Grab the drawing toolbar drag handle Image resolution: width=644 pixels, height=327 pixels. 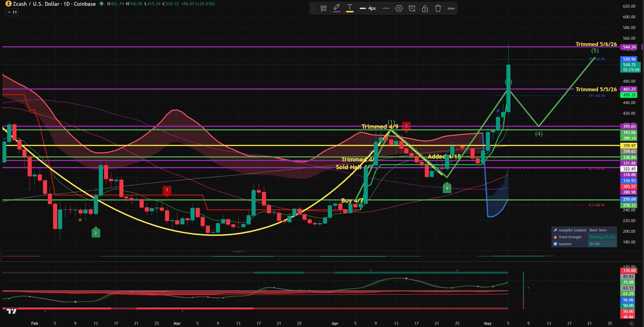(x=313, y=8)
